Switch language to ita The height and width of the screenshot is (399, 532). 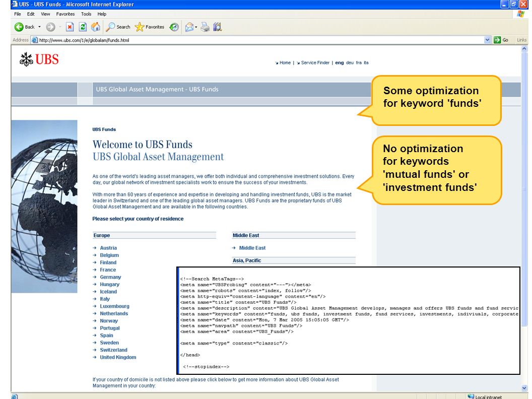[366, 63]
